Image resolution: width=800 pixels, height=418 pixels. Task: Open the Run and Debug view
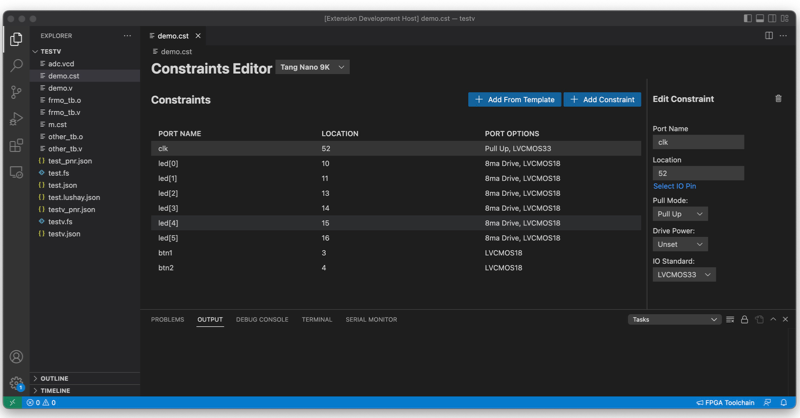(x=16, y=119)
